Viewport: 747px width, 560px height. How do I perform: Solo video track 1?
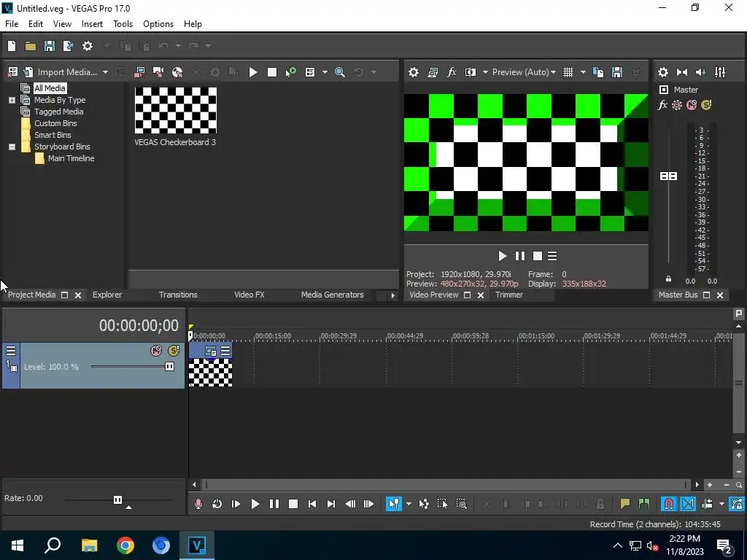[x=174, y=351]
